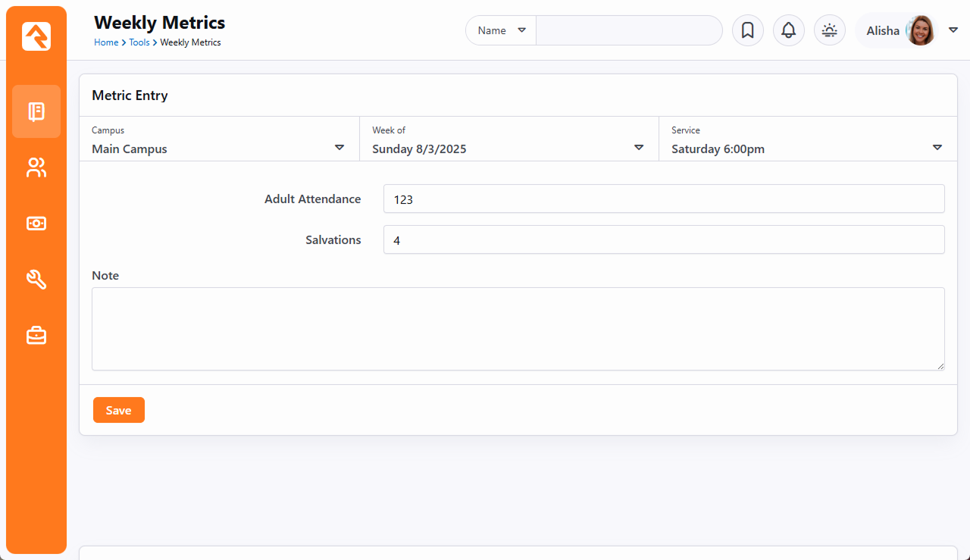Click the Home breadcrumb link
This screenshot has width=970, height=560.
tap(106, 42)
